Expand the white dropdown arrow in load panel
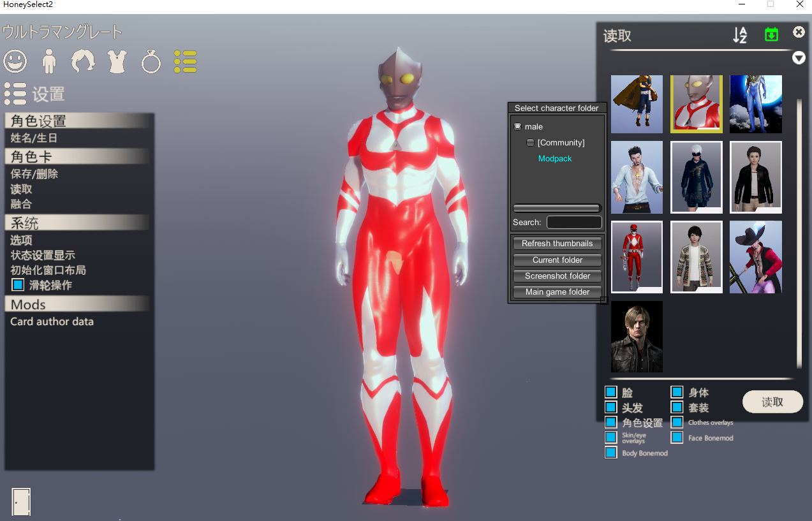The image size is (812, 521). tap(799, 58)
